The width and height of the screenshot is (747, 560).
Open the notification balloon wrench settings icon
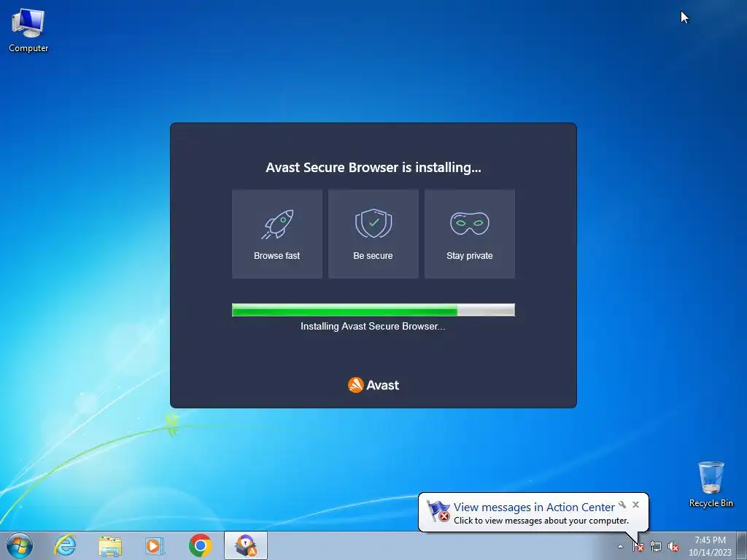click(x=622, y=505)
